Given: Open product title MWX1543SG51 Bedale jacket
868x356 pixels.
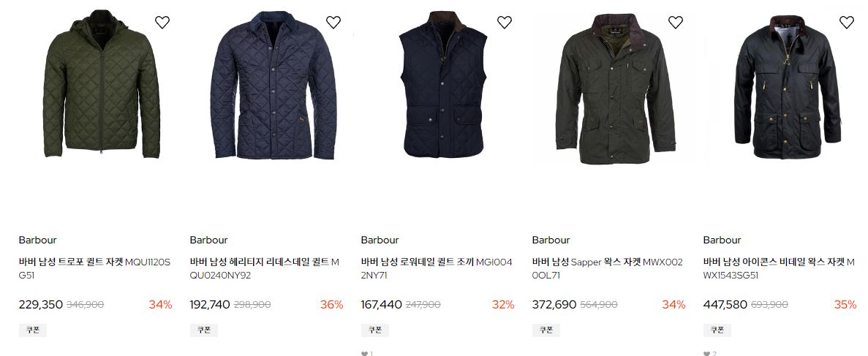Looking at the screenshot, I should tap(779, 268).
